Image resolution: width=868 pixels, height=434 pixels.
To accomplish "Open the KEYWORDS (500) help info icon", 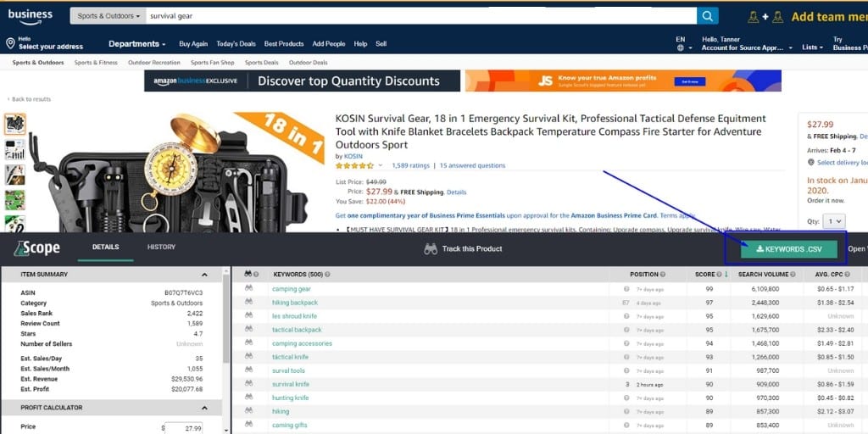I will (x=327, y=275).
